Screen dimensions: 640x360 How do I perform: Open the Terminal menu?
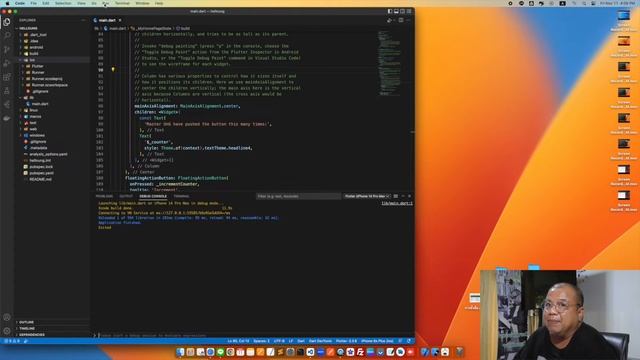pyautogui.click(x=122, y=3)
